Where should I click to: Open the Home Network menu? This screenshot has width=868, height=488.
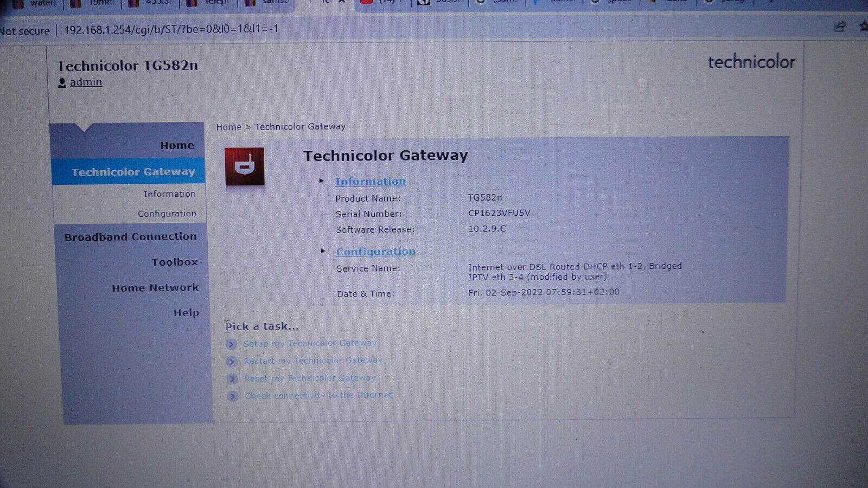click(x=155, y=287)
